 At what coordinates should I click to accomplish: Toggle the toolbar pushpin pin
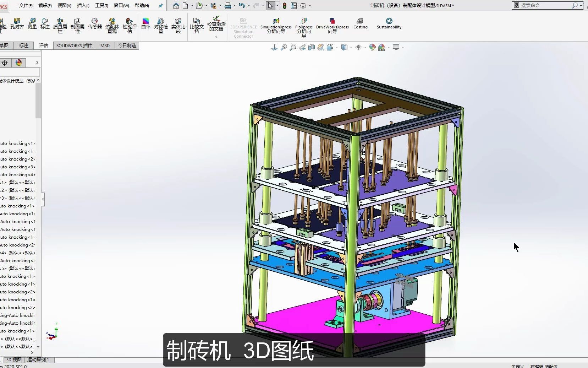(161, 5)
